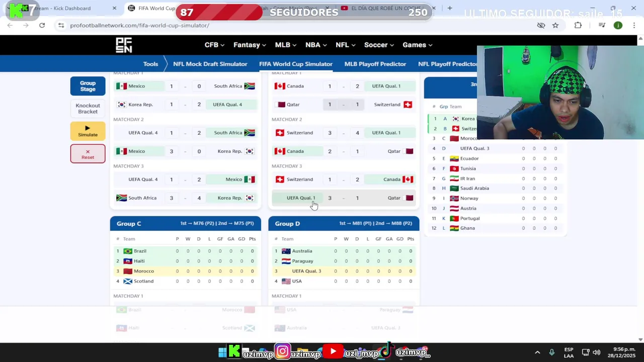The width and height of the screenshot is (644, 362).
Task: Click the microphone icon in system tray
Action: [552, 352]
